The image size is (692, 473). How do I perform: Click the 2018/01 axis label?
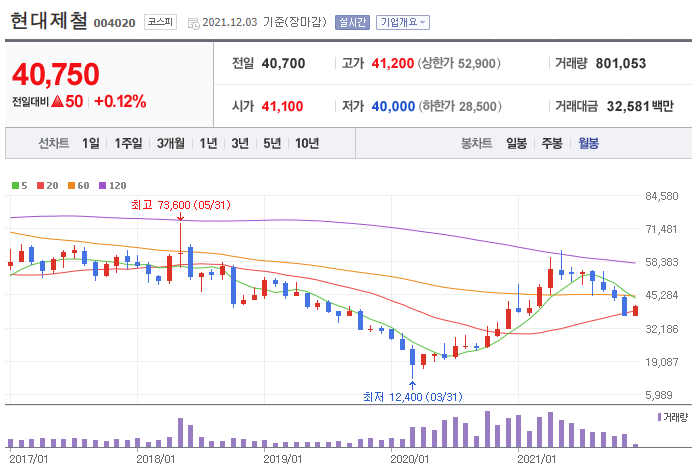tap(155, 459)
